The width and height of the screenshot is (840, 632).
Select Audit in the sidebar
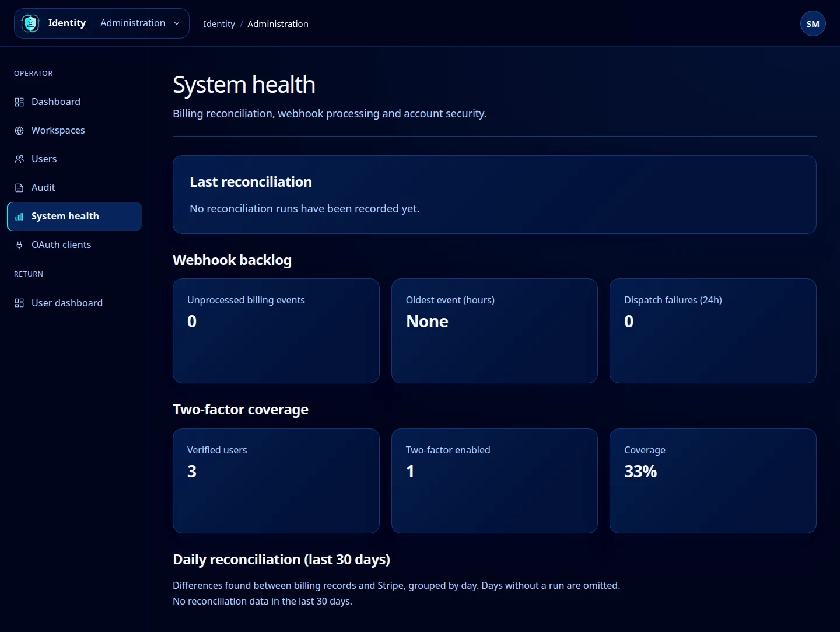tap(74, 187)
